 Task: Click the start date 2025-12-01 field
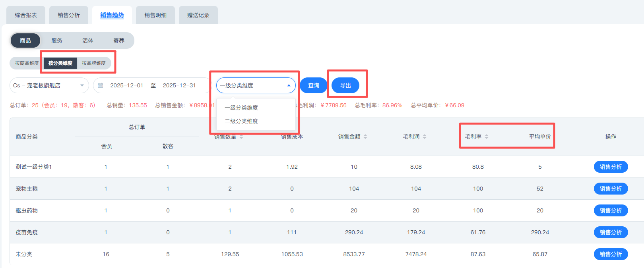tap(126, 85)
